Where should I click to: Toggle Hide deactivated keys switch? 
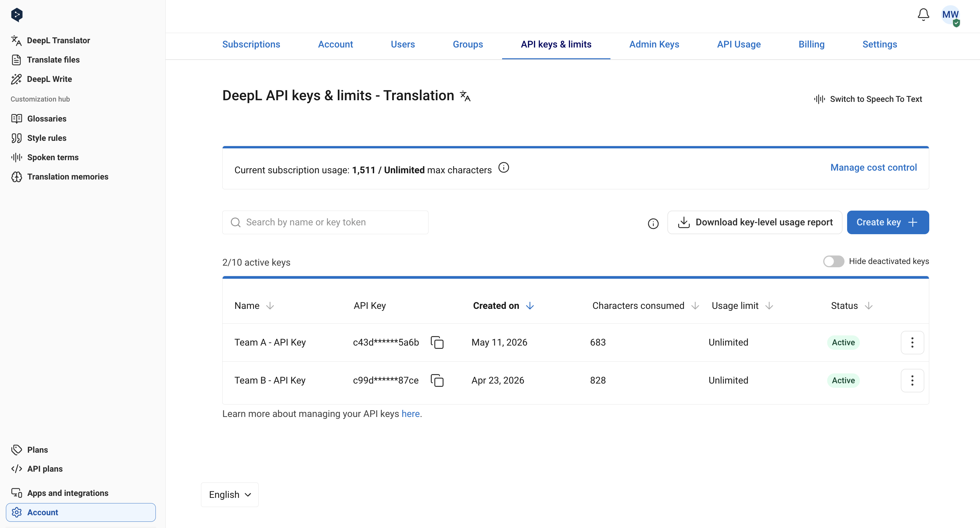[x=834, y=261]
